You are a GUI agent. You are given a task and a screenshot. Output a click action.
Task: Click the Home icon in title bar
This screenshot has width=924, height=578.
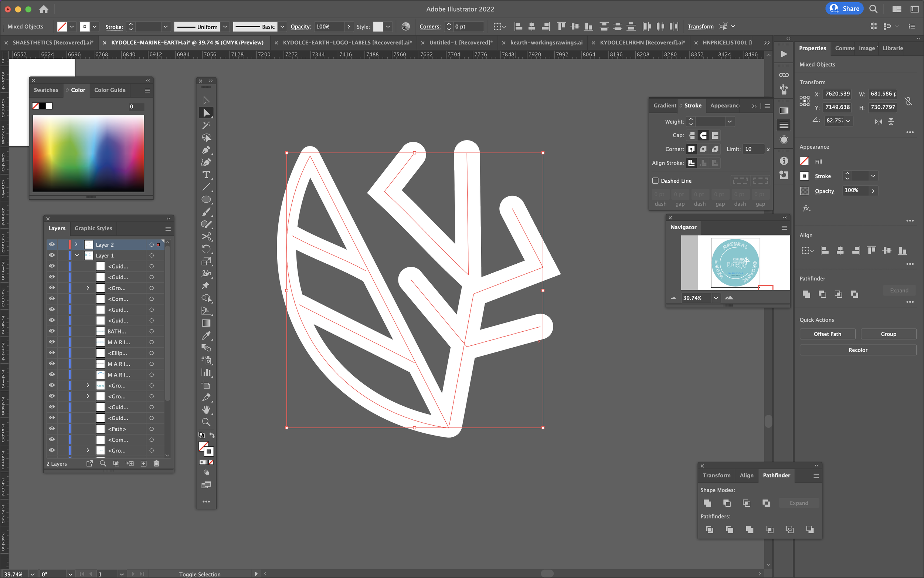44,9
